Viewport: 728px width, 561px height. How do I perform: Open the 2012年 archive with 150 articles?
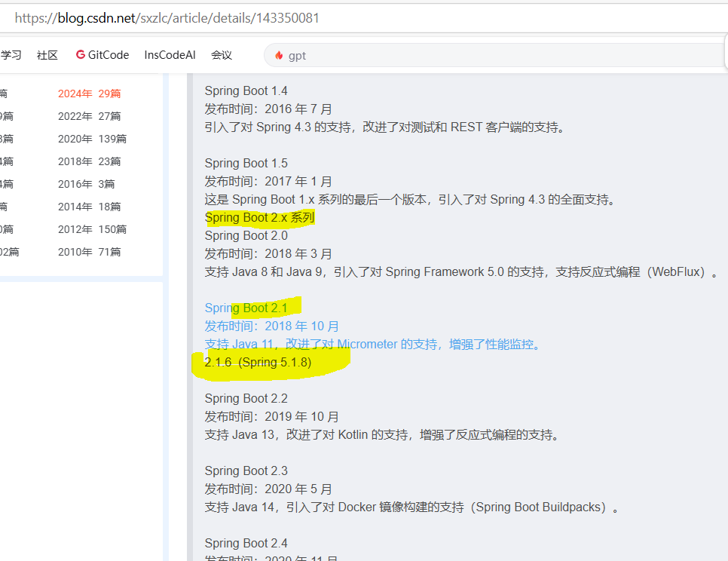pos(90,228)
